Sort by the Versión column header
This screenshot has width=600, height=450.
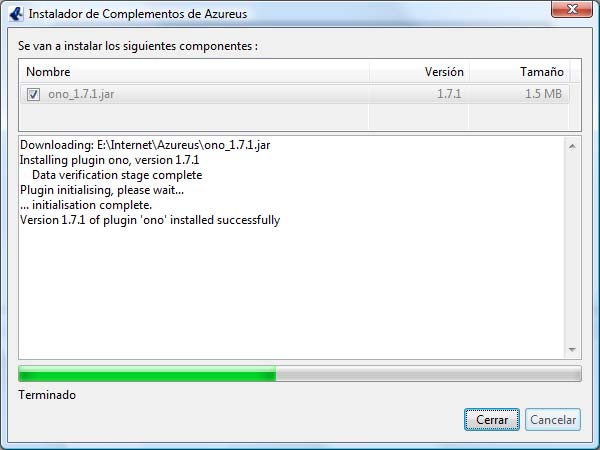[419, 72]
